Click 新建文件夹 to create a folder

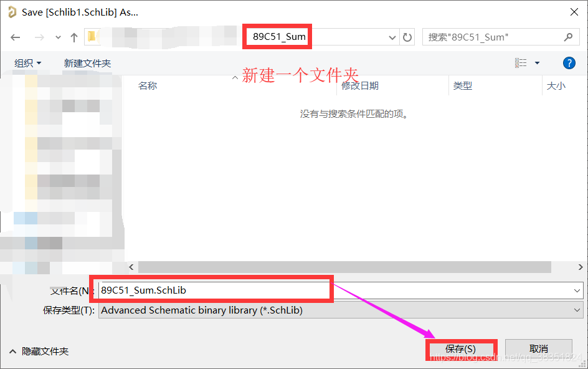tap(87, 63)
